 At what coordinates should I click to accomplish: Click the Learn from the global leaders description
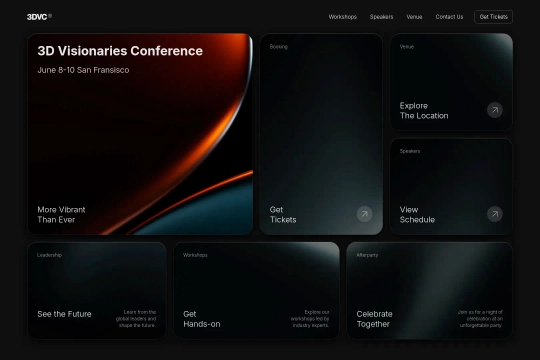136,319
